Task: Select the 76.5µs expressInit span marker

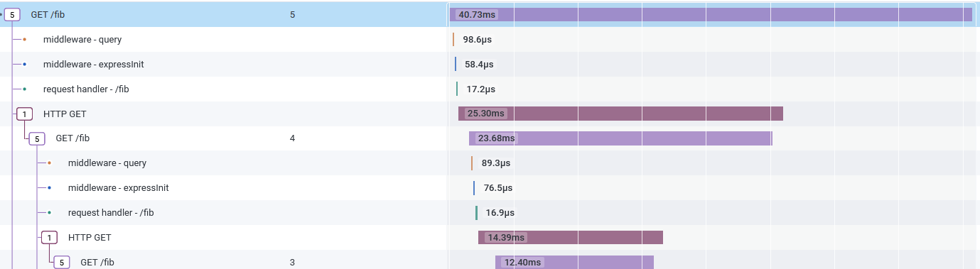Action: pos(474,188)
